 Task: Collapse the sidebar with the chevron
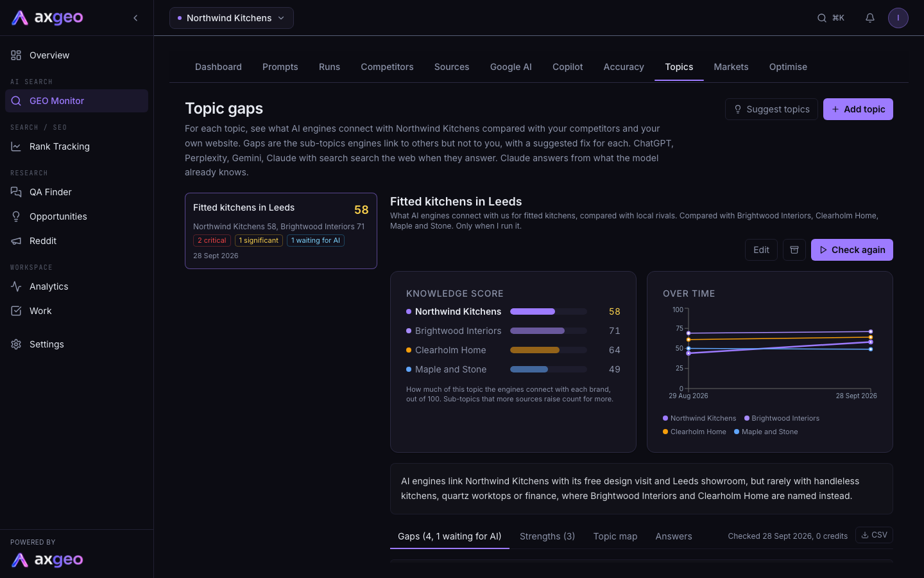pos(135,18)
